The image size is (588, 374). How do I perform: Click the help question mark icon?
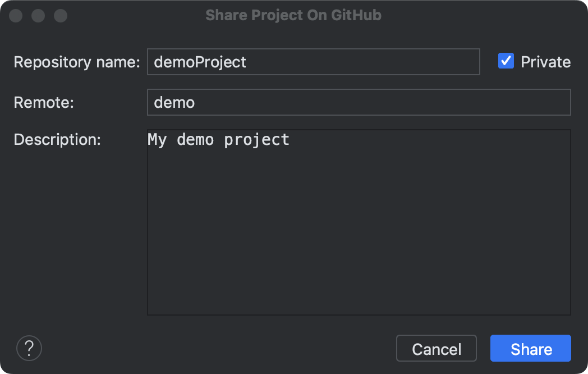coord(29,348)
